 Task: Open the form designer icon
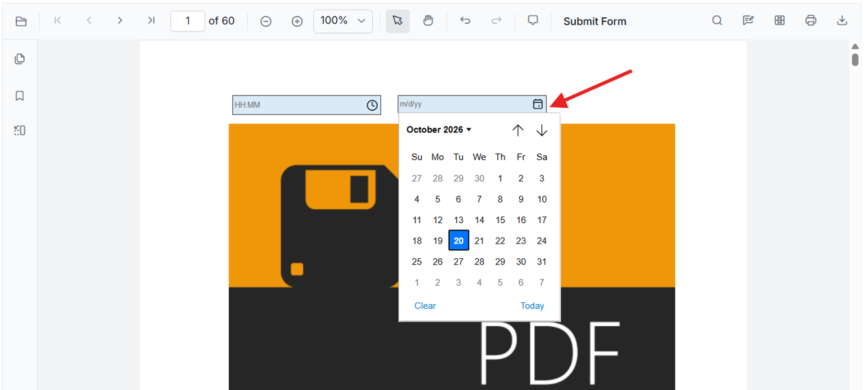(x=779, y=21)
